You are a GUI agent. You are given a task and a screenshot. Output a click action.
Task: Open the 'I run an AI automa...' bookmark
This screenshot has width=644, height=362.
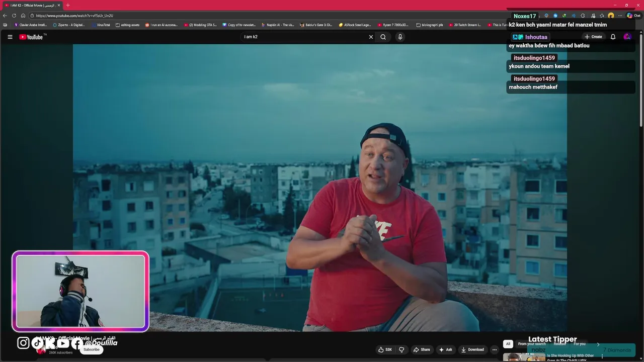(162, 25)
